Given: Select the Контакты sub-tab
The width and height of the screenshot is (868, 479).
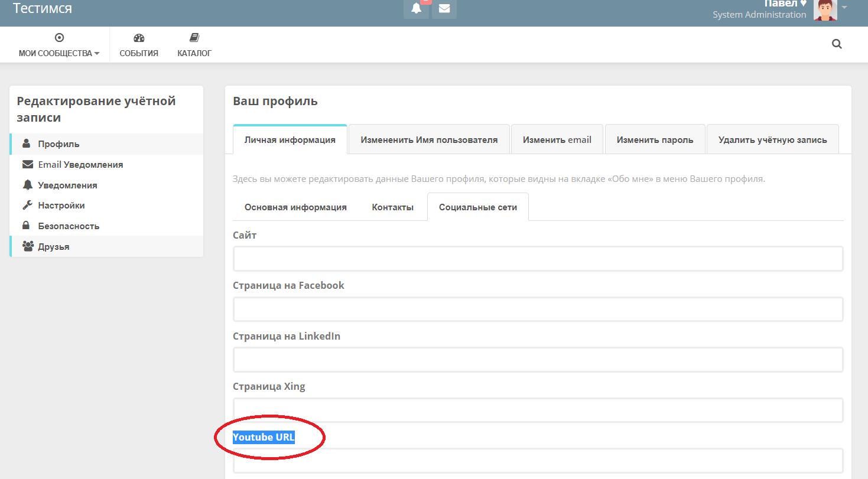Looking at the screenshot, I should click(392, 207).
